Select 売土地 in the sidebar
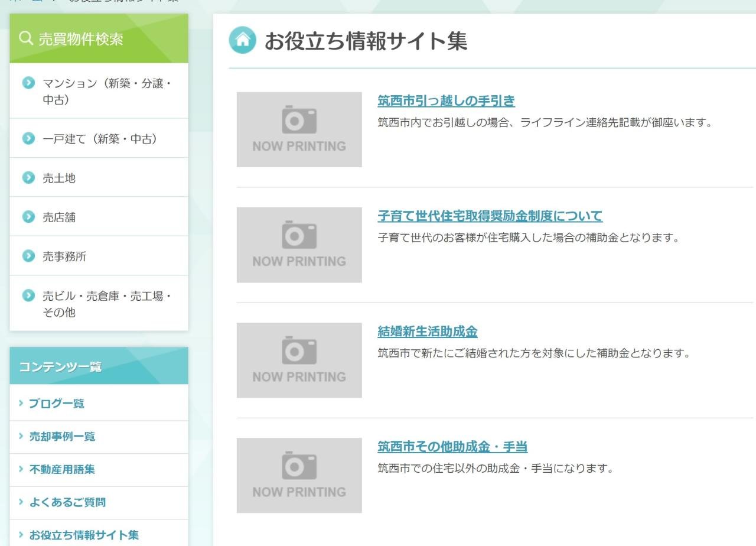Screen dimensions: 756x546 point(99,177)
